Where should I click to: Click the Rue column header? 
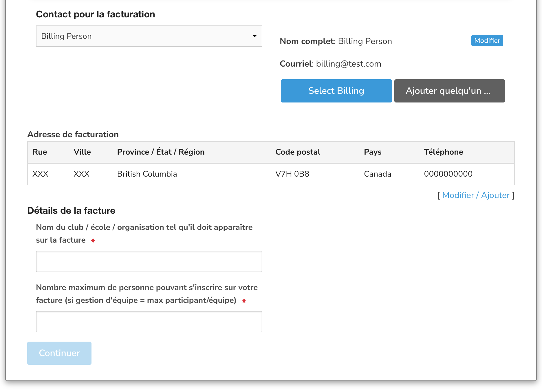click(x=40, y=152)
